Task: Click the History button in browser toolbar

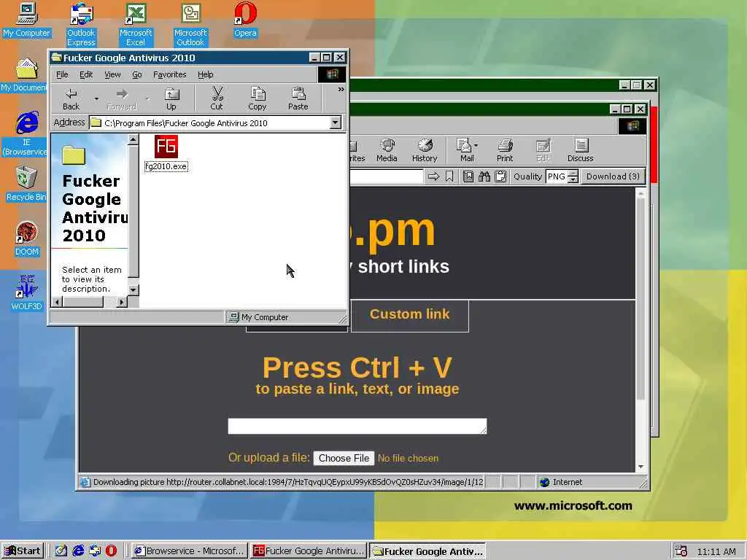Action: [x=425, y=150]
